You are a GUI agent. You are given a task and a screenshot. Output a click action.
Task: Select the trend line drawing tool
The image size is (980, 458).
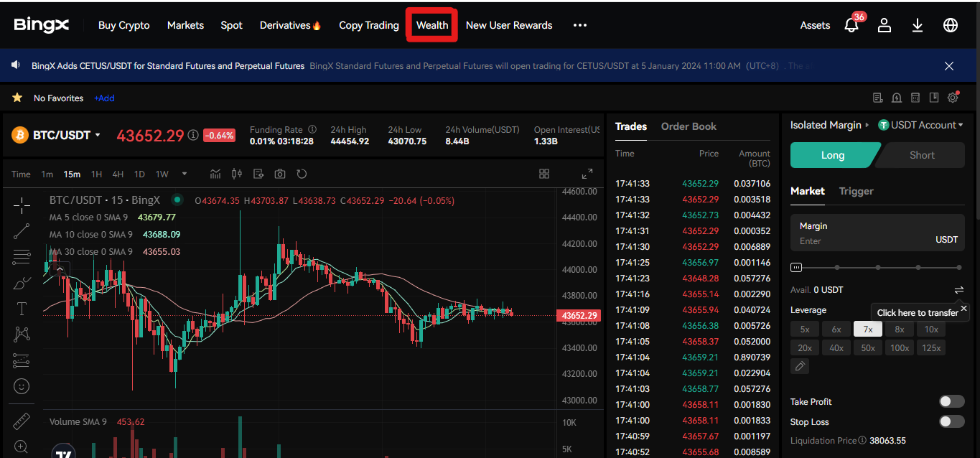tap(22, 230)
